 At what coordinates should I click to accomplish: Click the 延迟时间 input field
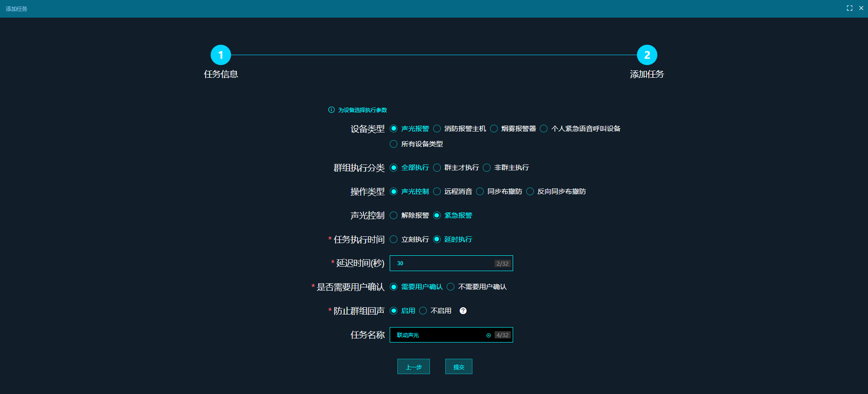tap(443, 263)
